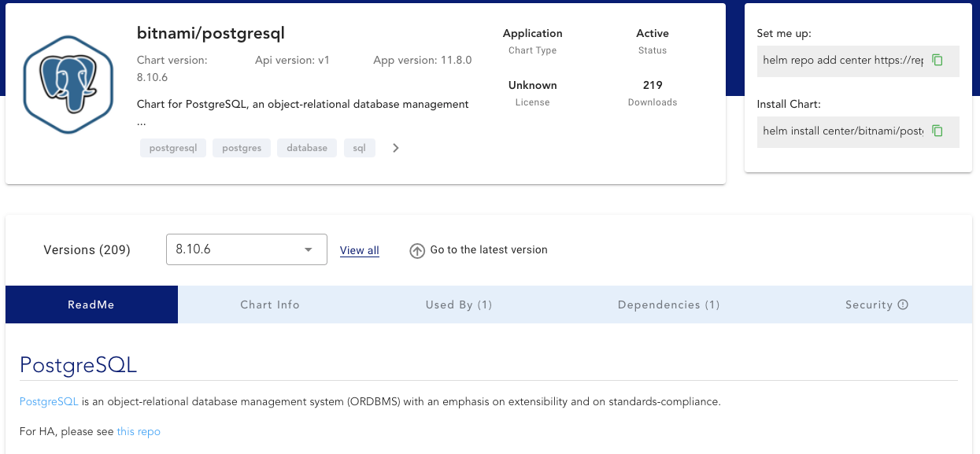Screen dimensions: 980x454
Task: Go to the latest version
Action: [x=488, y=249]
